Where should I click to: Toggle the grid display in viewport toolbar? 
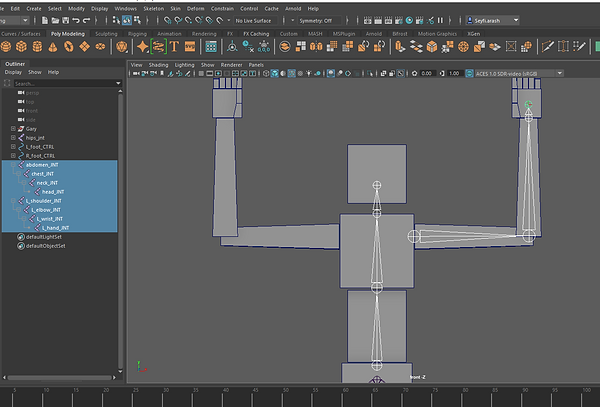click(x=201, y=73)
